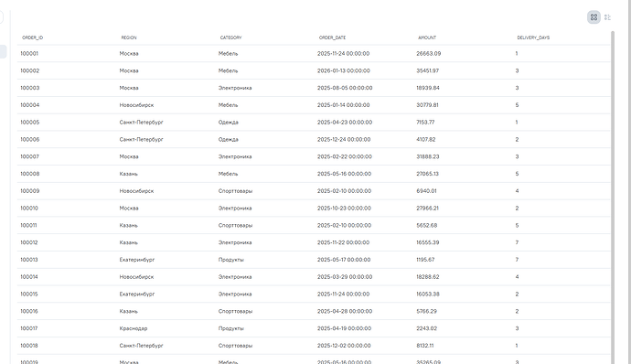Click order date 2025-08-05 00:00:00
This screenshot has height=364, width=631.
(345, 88)
